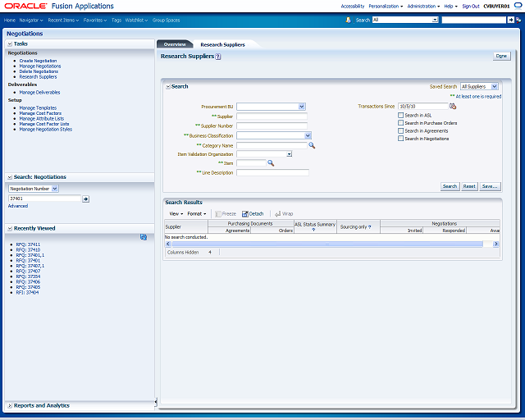Click the results scroll right arrow
This screenshot has height=420, width=525.
coord(495,244)
